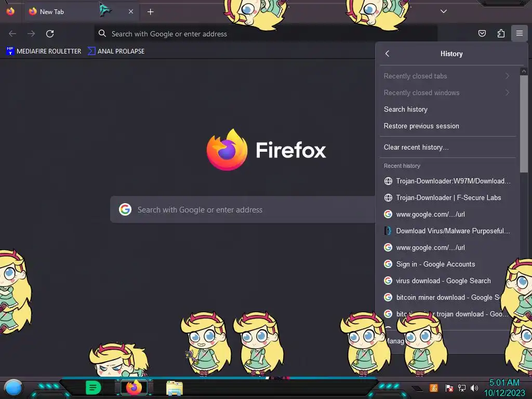Open the green notes app in taskbar
The image size is (532, 399).
click(x=94, y=388)
